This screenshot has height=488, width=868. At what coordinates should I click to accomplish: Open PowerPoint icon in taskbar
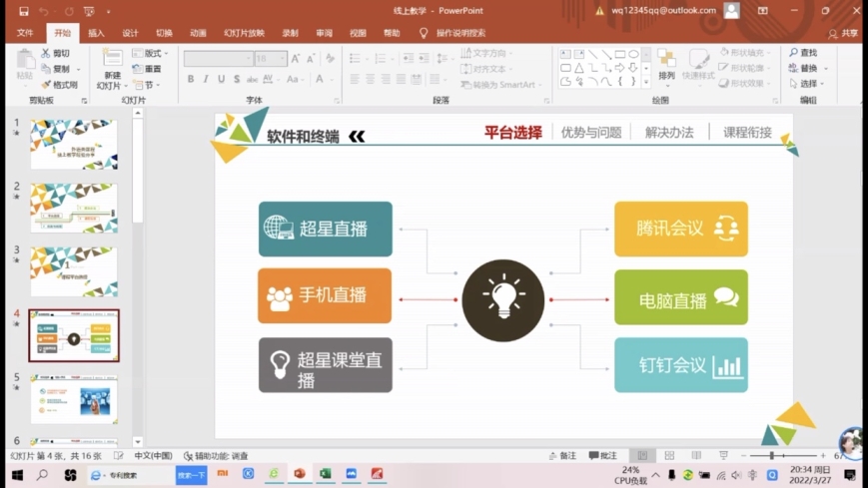pos(300,474)
